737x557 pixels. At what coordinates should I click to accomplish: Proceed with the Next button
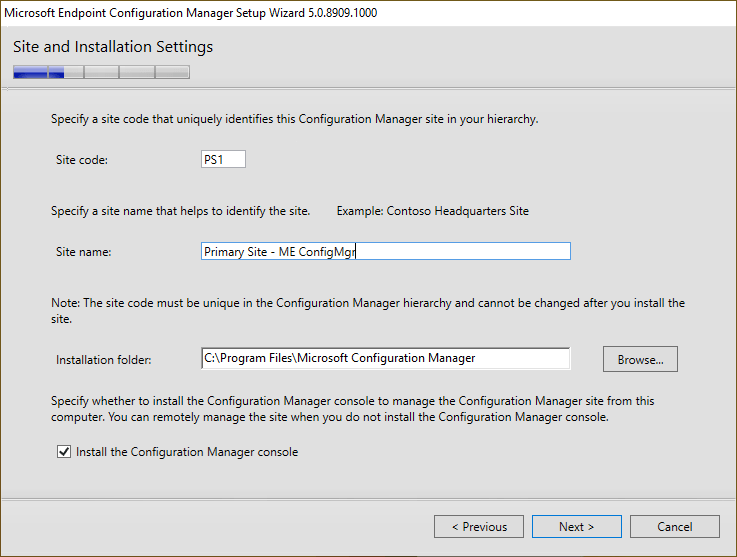tap(576, 527)
